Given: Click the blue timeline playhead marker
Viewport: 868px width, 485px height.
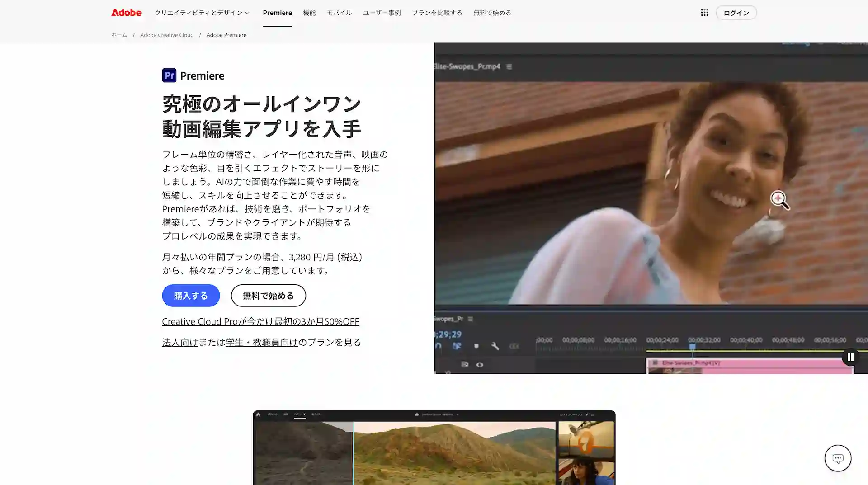Looking at the screenshot, I should 692,347.
